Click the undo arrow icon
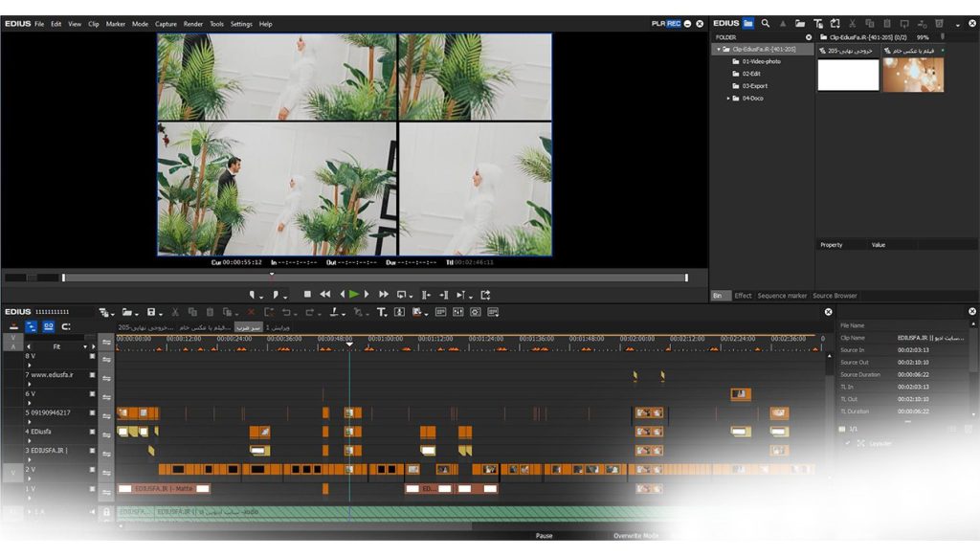Screen dimensions: 980x556 point(286,312)
